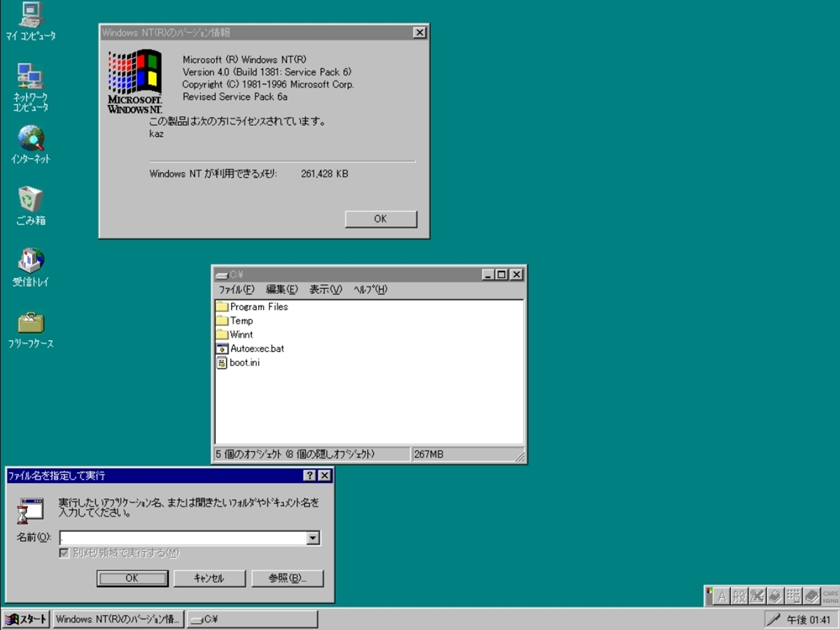This screenshot has width=840, height=630.
Task: Open the ヘルプ(H) menu in C:¥ window
Action: [370, 289]
